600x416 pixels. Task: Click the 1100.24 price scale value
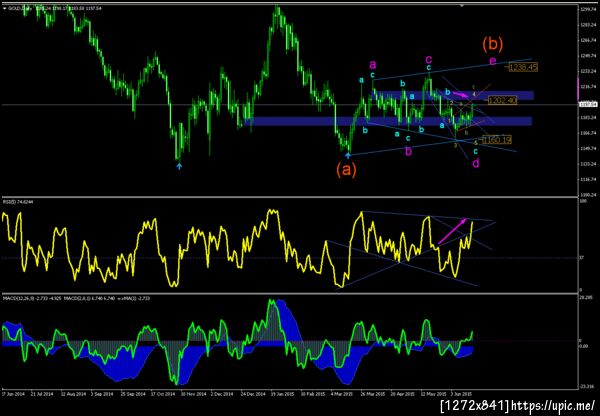[x=588, y=195]
